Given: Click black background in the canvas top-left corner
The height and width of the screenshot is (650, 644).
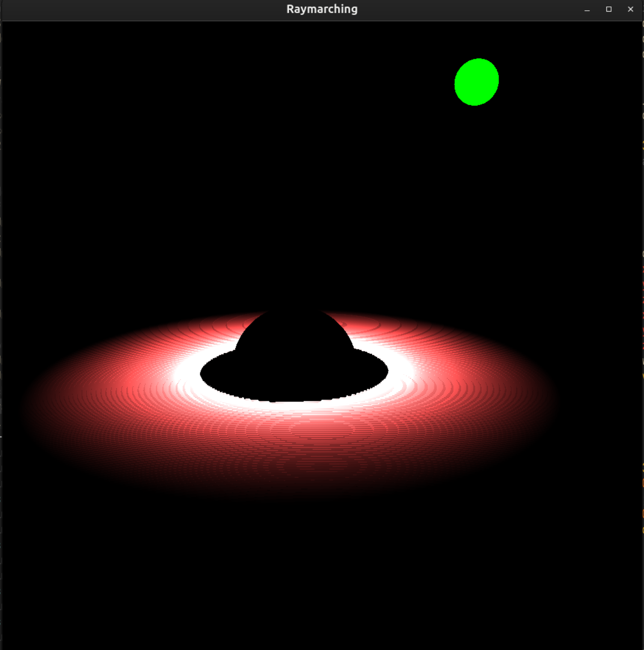Looking at the screenshot, I should pyautogui.click(x=26, y=43).
